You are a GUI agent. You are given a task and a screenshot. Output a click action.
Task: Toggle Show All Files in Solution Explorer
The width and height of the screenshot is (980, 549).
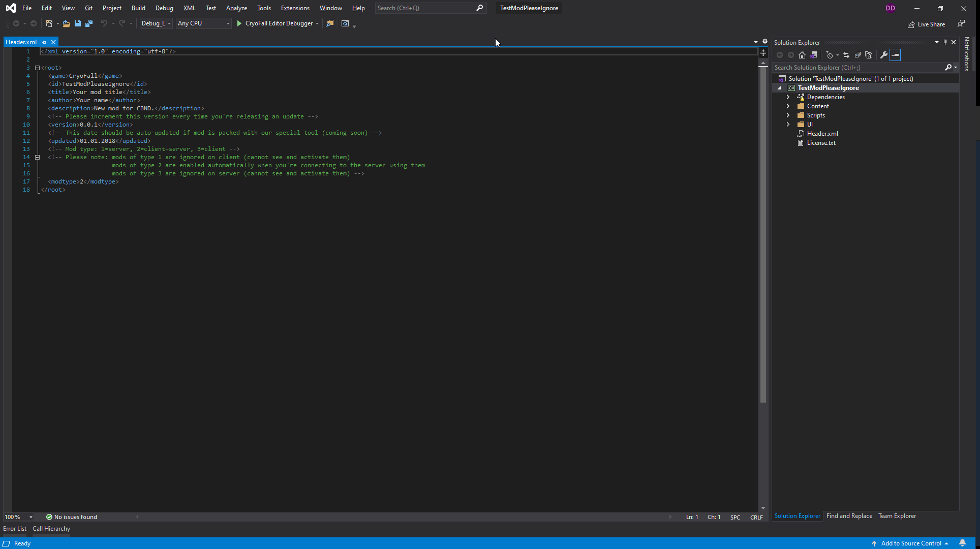click(869, 55)
